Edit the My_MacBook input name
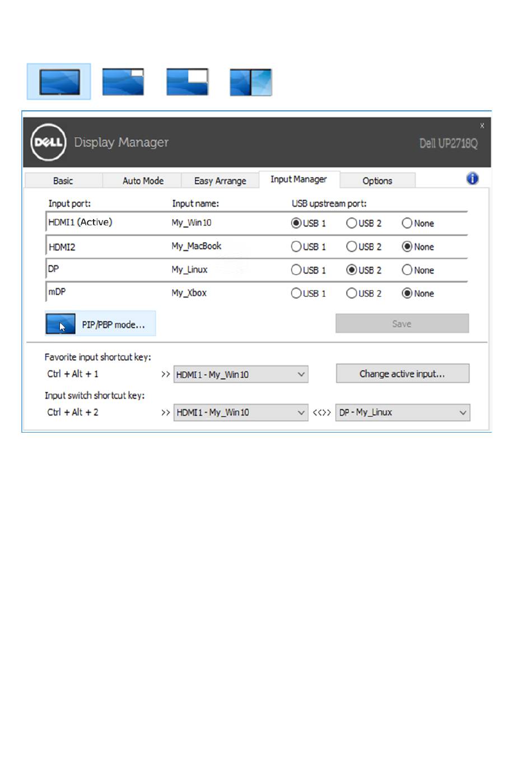The width and height of the screenshot is (532, 770). 197,246
